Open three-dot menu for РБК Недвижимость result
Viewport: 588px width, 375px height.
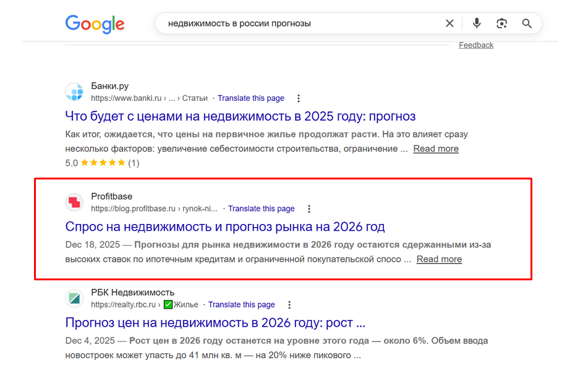pos(289,305)
